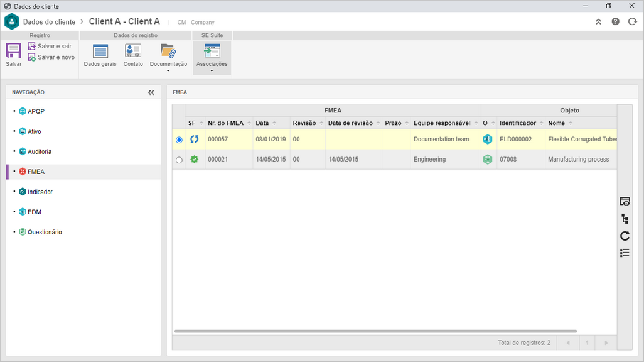The width and height of the screenshot is (644, 362).
Task: Click the view FMEA data icon
Action: 625,202
